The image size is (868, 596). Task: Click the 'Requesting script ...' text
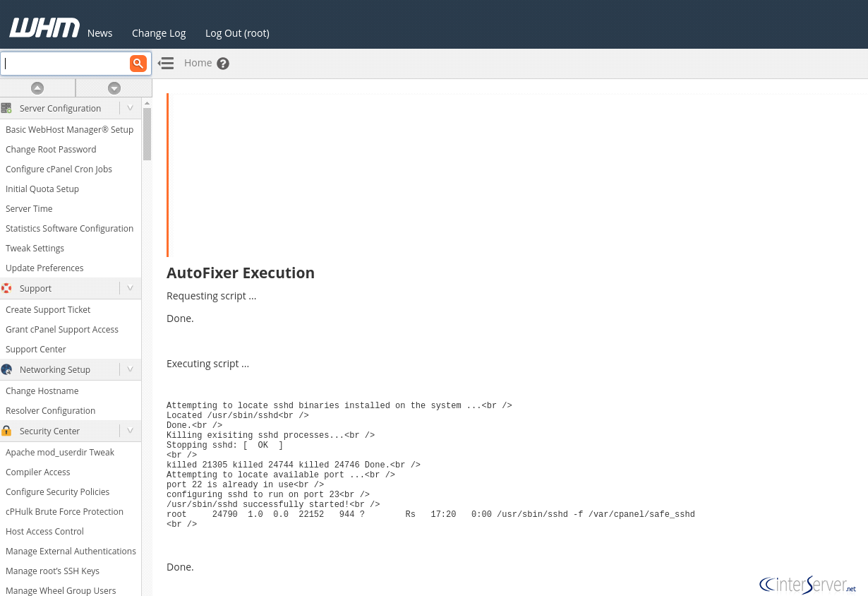coord(212,296)
